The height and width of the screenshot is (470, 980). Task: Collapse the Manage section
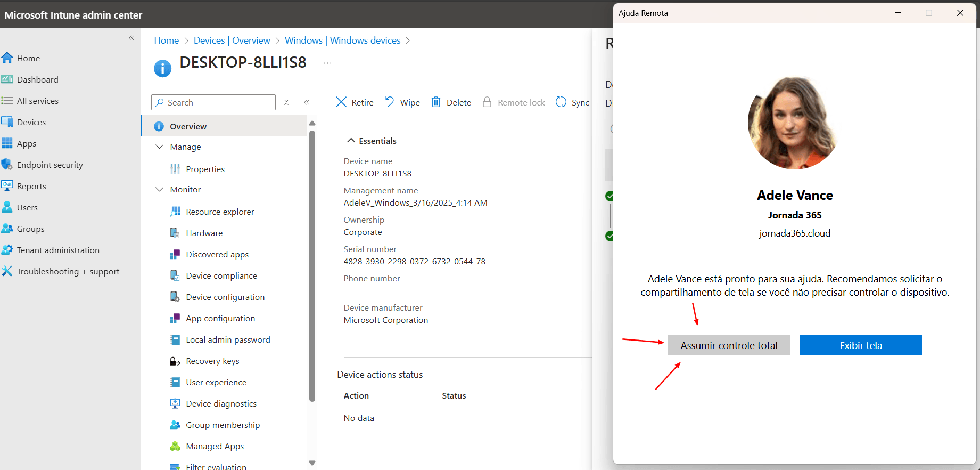tap(159, 147)
